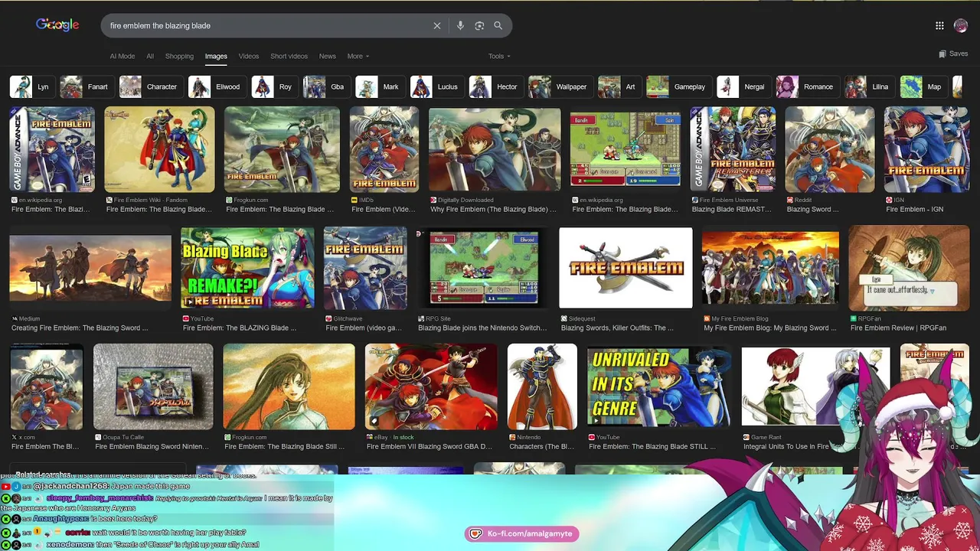
Task: Filter images by Eliwood chip
Action: click(x=217, y=86)
